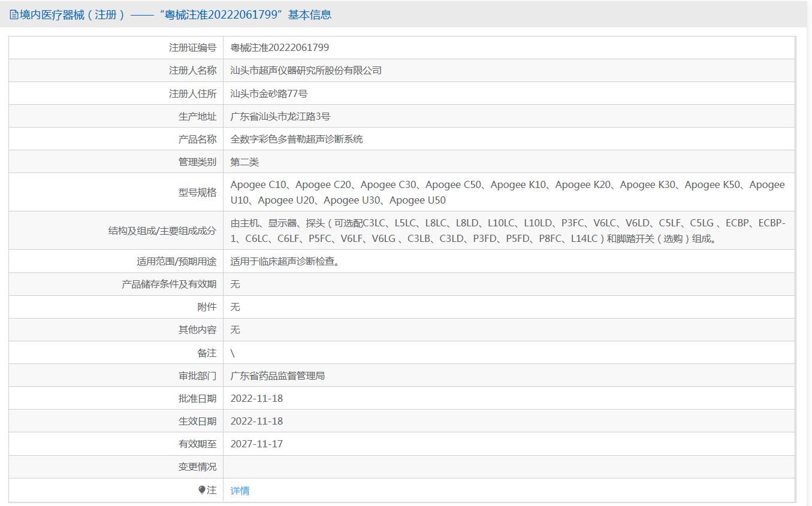The width and height of the screenshot is (812, 506).
Task: Click the 无 value in the 其他内容 row
Action: tap(236, 330)
